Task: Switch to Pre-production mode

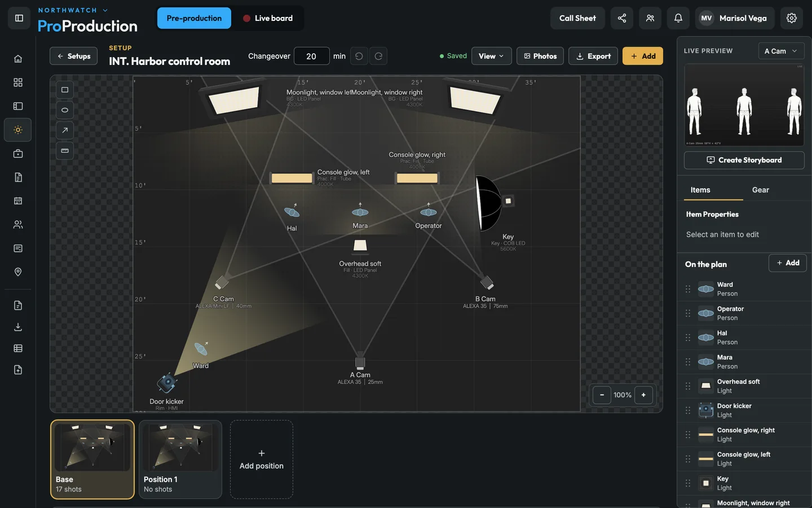Action: pyautogui.click(x=194, y=18)
